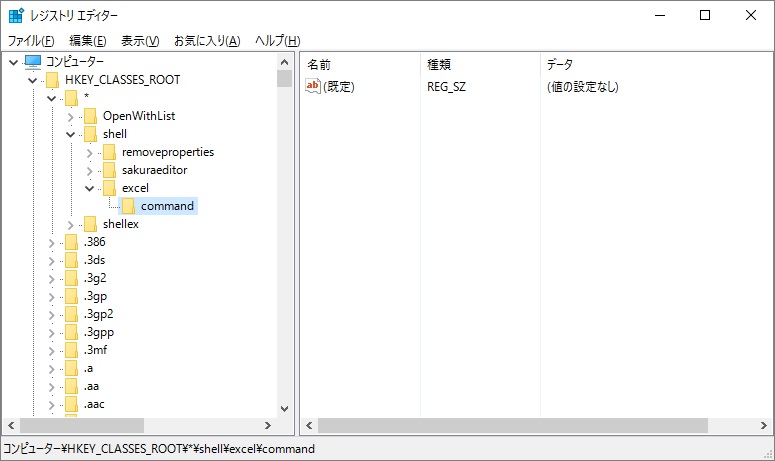This screenshot has height=461, width=775.
Task: Open the ファイル(F) menu
Action: point(31,41)
